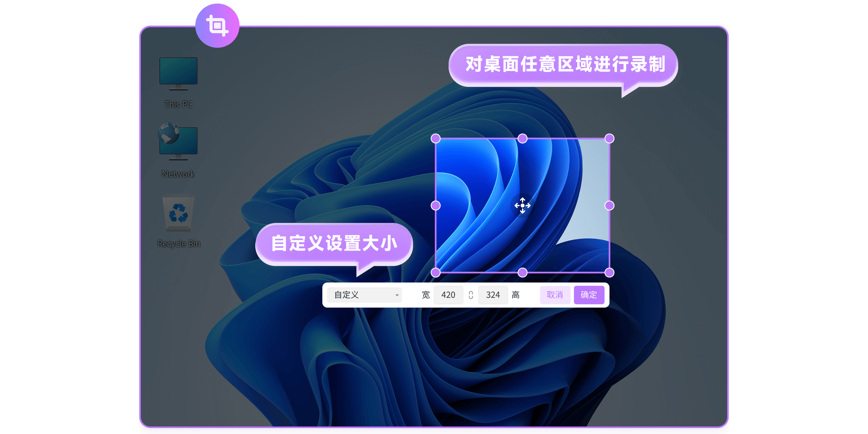Click the move handle at the selection center

[522, 206]
